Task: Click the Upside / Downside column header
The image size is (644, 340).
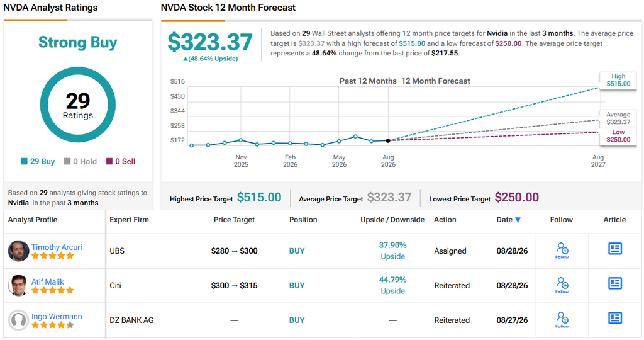Action: [392, 220]
